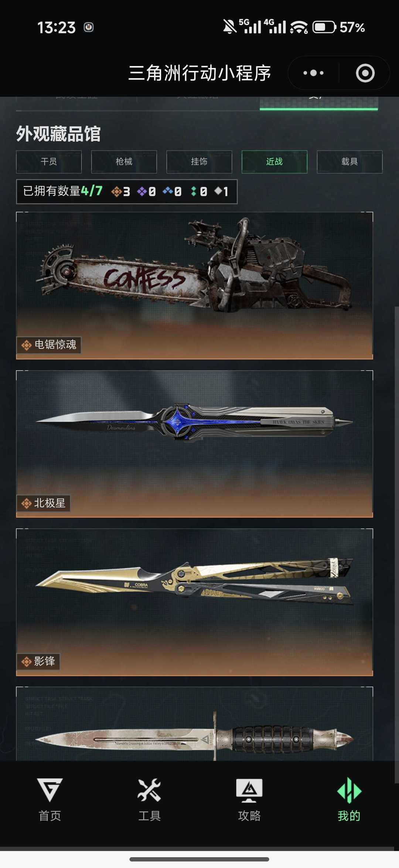Switch to the 干员 category filter
This screenshot has height=868, width=399.
(x=49, y=162)
